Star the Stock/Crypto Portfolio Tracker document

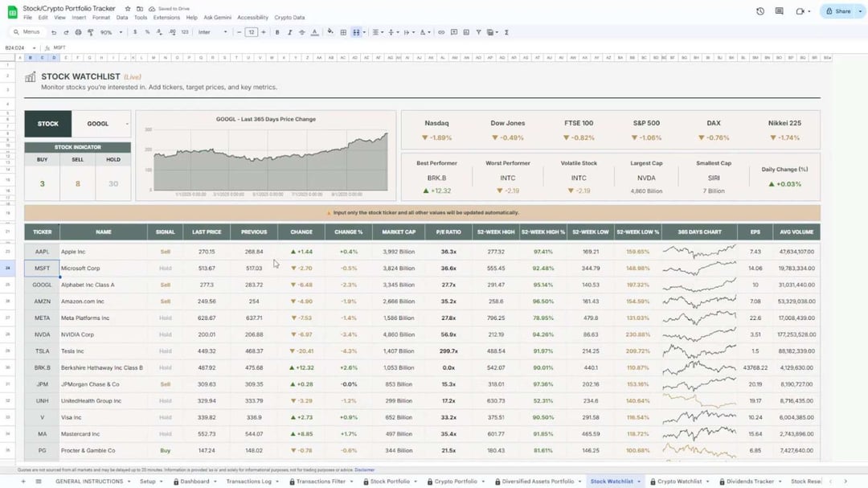(x=128, y=8)
